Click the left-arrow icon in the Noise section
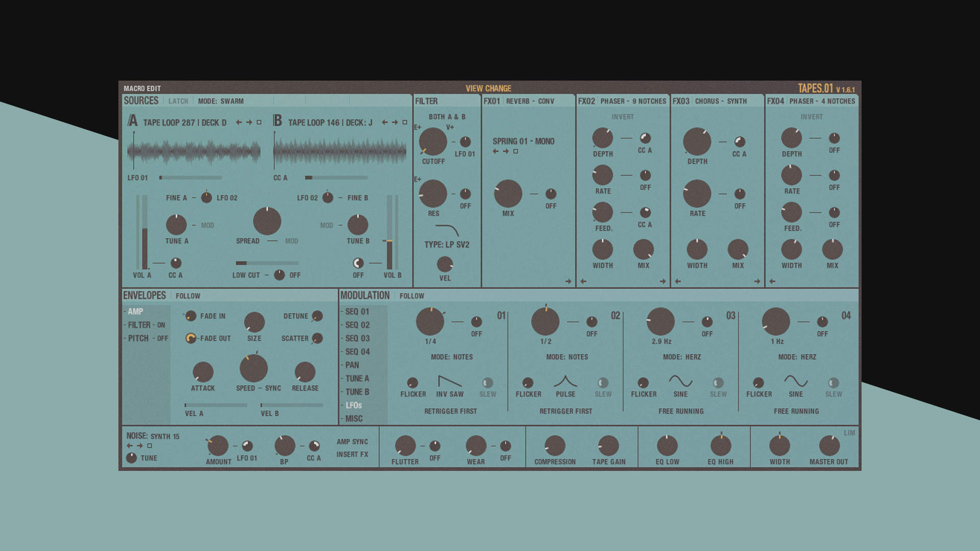Screen dimensions: 980x551 129,445
